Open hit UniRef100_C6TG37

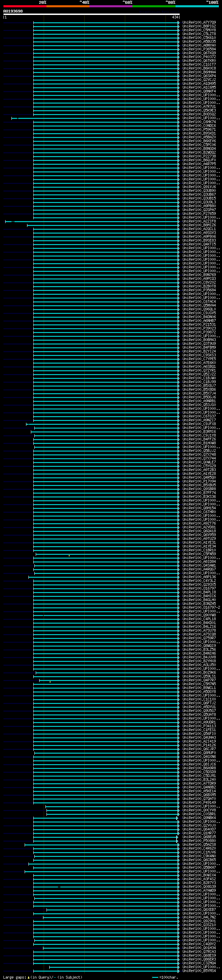(x=199, y=416)
